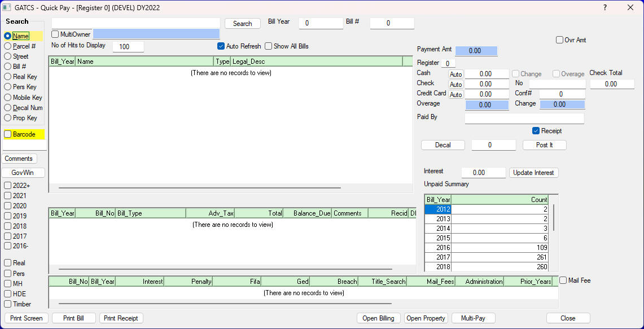
Task: Choose the Street search option
Action: 8,56
